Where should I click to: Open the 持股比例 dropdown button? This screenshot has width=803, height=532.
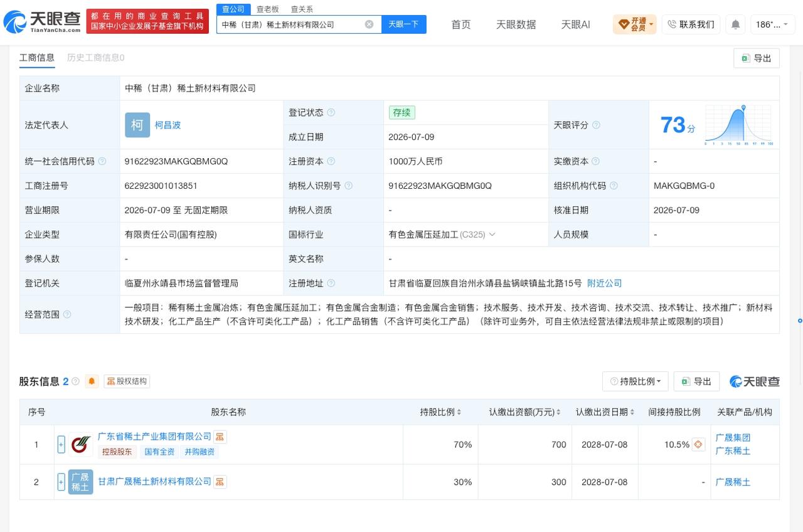(635, 381)
